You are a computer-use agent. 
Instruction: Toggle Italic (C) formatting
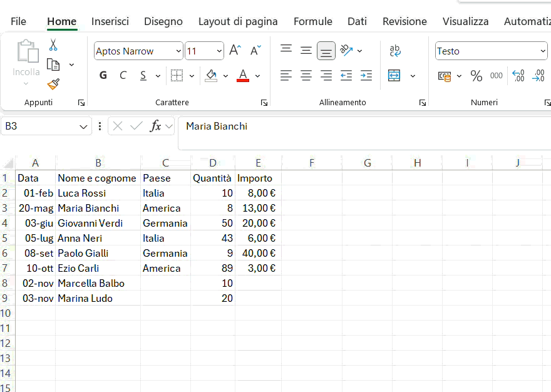coord(123,76)
